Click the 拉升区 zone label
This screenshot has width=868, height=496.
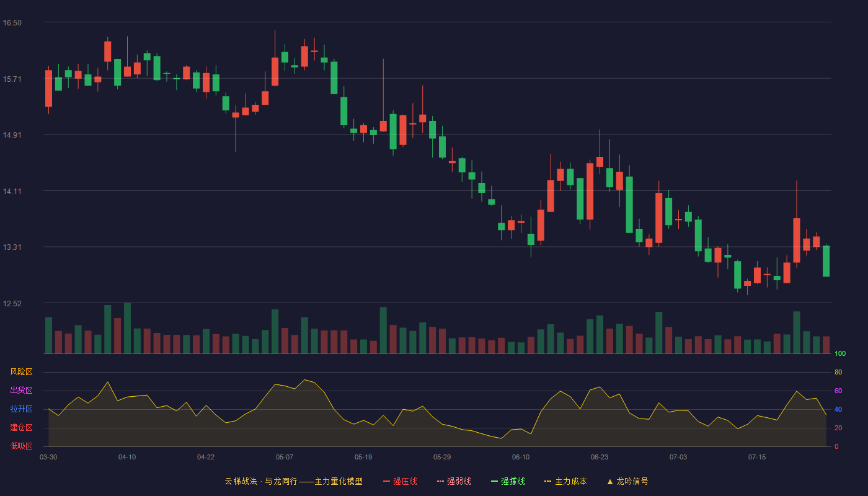21,409
